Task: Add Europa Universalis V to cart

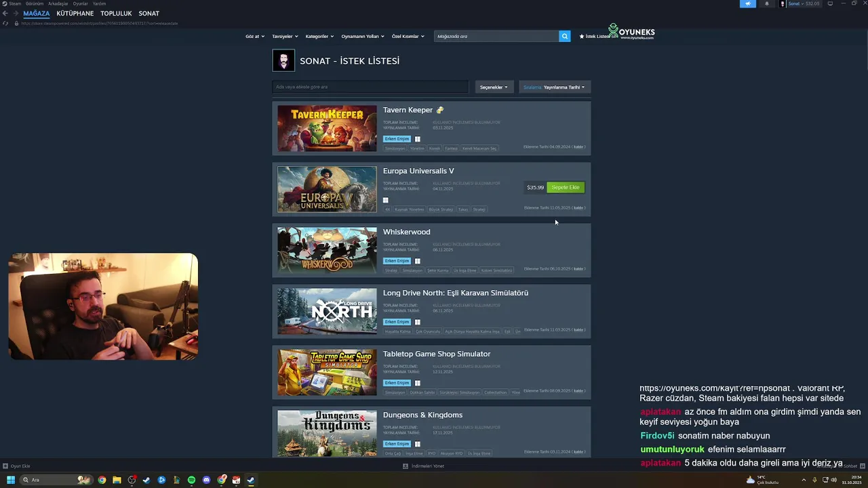Action: click(x=566, y=187)
